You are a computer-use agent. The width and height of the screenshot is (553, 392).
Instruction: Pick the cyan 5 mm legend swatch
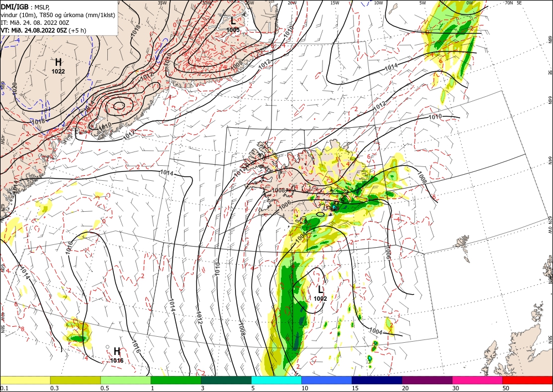(x=276, y=380)
